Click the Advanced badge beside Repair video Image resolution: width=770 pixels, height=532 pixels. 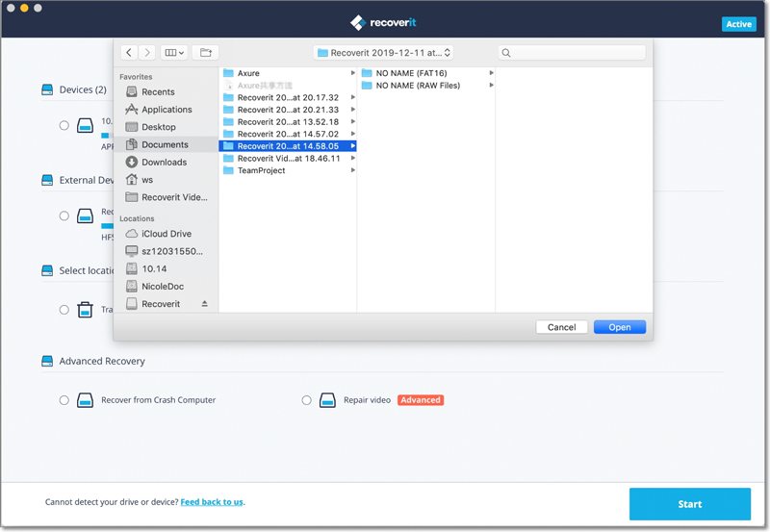[421, 400]
